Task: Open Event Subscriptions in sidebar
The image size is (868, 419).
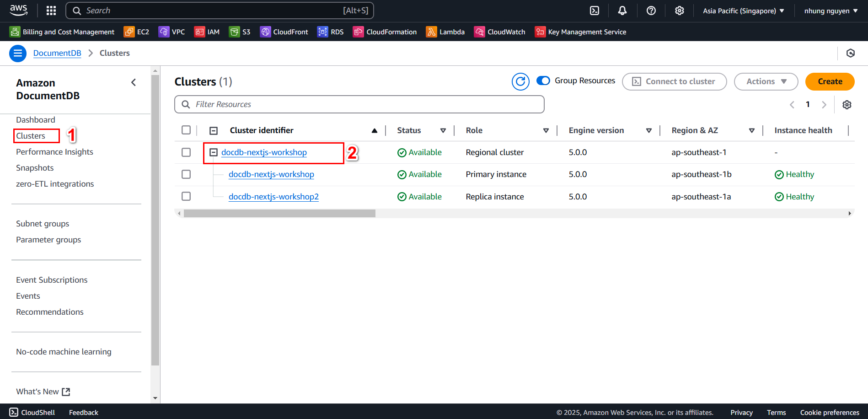Action: coord(52,280)
